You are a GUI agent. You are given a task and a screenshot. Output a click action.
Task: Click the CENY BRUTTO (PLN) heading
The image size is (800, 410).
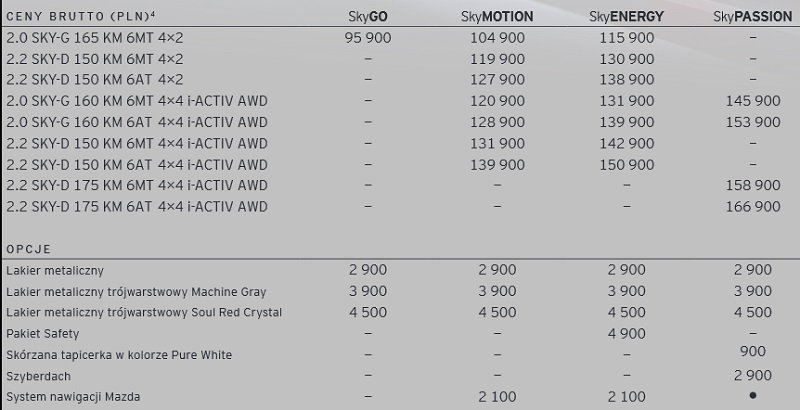point(81,16)
